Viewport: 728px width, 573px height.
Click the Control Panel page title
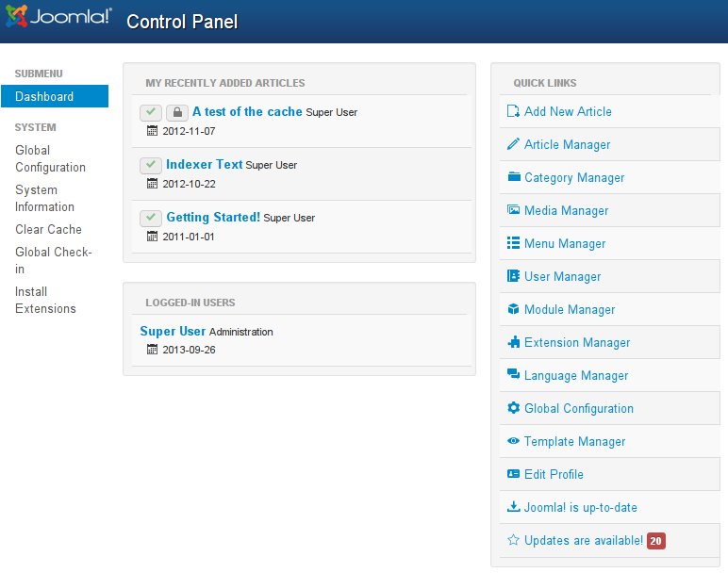(x=182, y=22)
